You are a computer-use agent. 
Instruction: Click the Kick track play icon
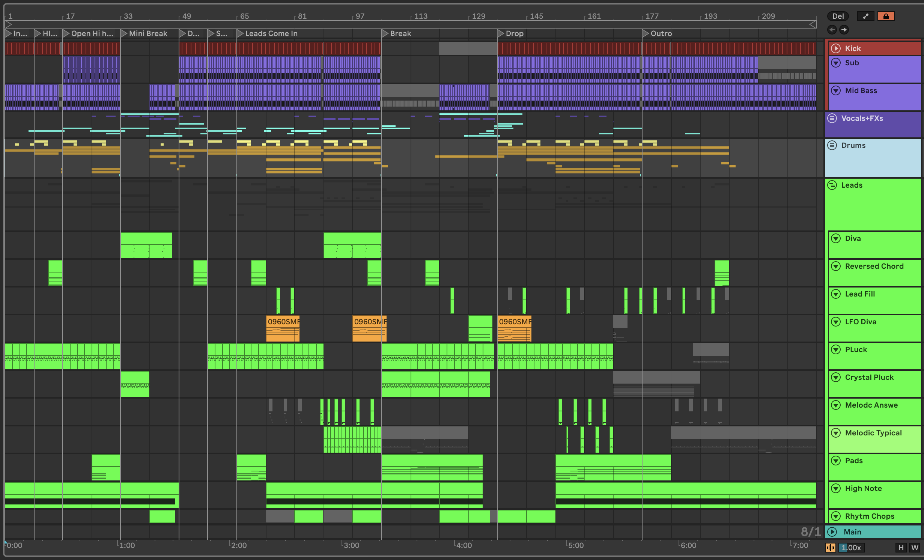pyautogui.click(x=836, y=48)
